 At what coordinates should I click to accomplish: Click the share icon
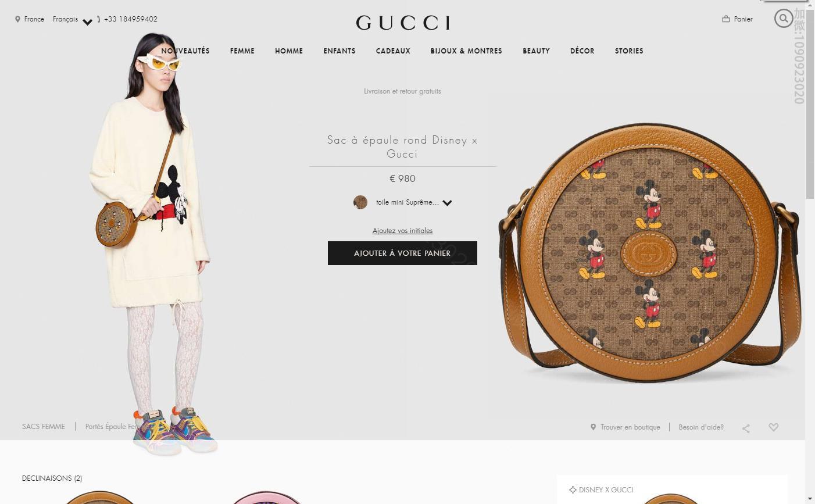pyautogui.click(x=746, y=428)
